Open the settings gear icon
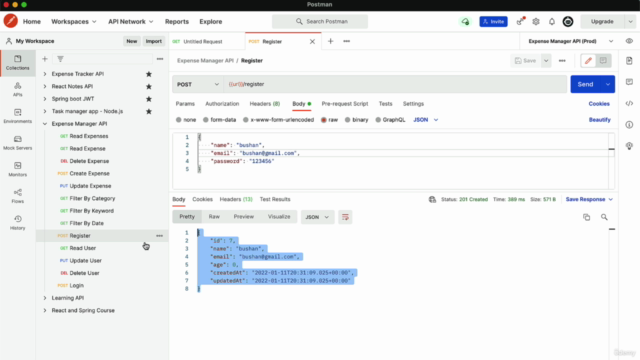Viewport: 640px width, 360px height. [536, 22]
